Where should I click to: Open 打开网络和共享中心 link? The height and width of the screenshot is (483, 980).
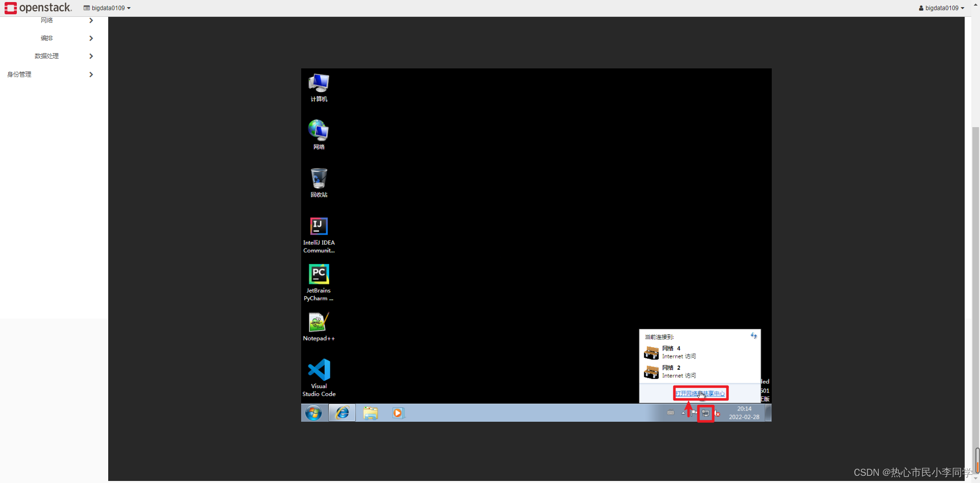click(x=700, y=394)
